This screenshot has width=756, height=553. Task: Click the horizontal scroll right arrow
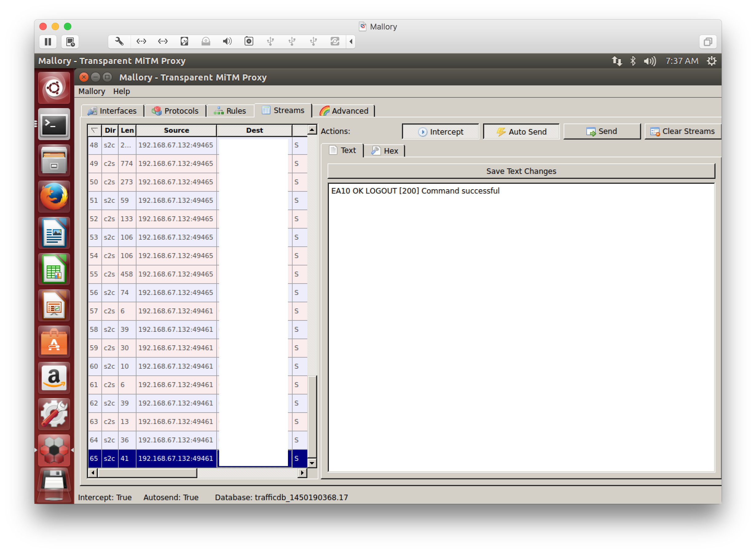(302, 473)
